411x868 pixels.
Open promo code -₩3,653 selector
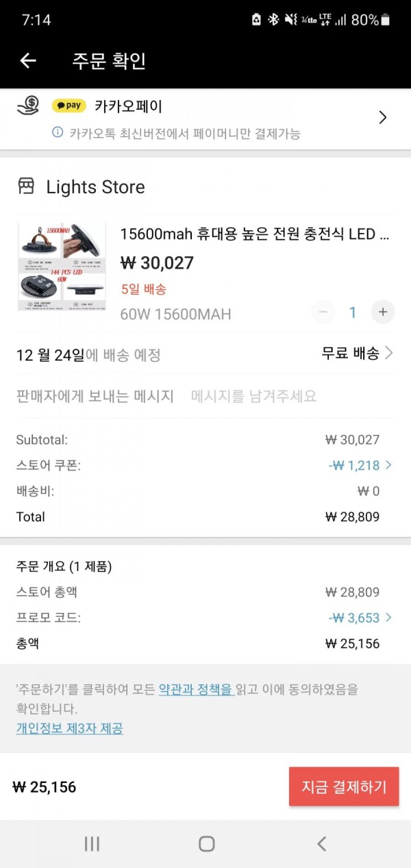pyautogui.click(x=360, y=618)
